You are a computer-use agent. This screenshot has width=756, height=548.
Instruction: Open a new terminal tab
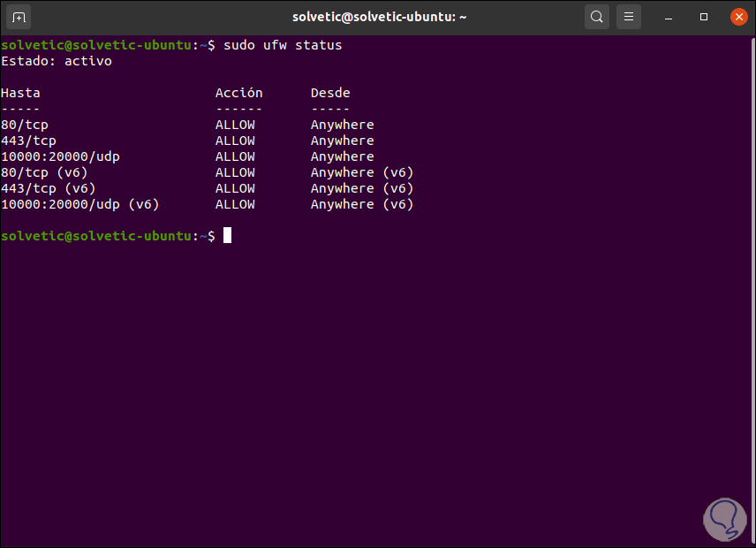[19, 18]
